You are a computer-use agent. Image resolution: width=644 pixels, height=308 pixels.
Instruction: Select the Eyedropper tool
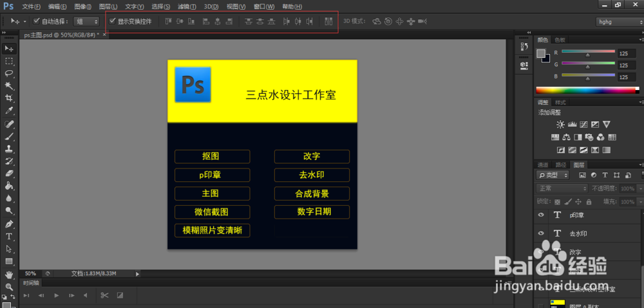click(x=8, y=110)
